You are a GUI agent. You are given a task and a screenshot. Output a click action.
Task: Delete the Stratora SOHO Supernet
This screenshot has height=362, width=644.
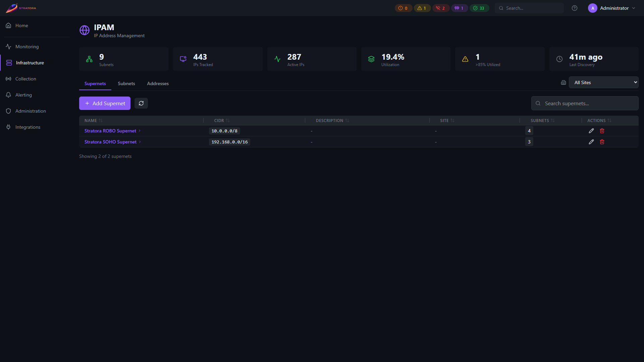pyautogui.click(x=602, y=142)
